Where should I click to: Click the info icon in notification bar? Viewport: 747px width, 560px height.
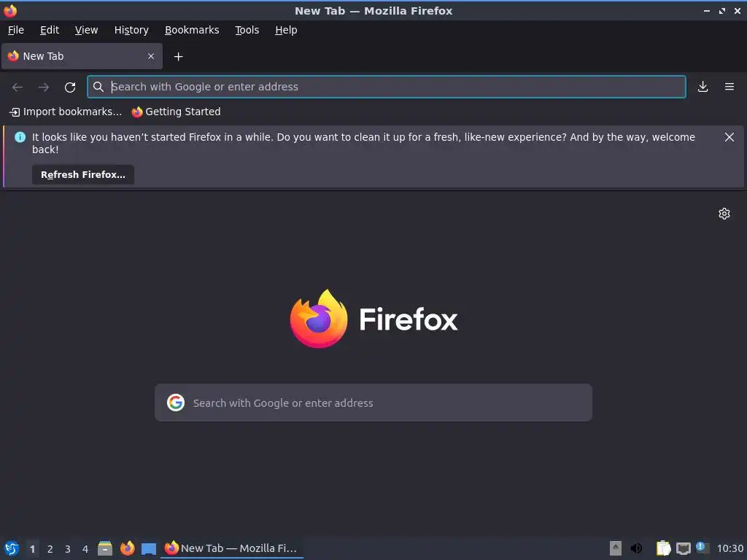(20, 137)
